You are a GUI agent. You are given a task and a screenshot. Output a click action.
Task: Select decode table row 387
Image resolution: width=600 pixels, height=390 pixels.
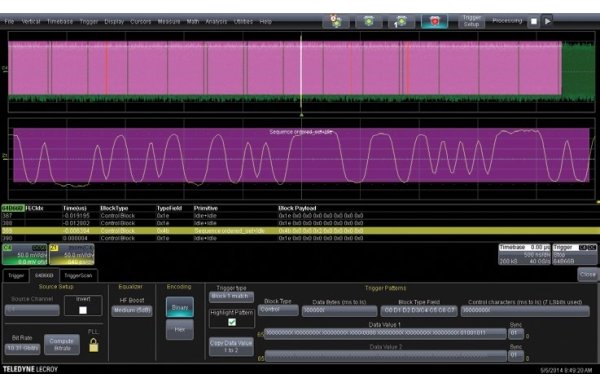300,216
